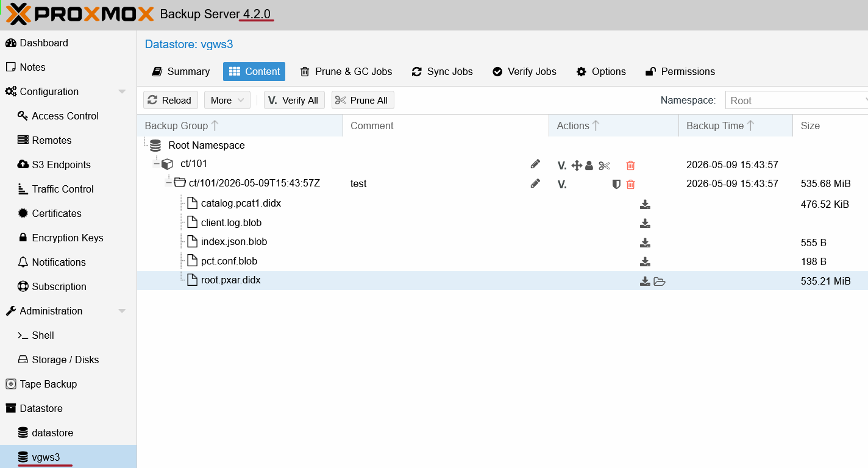868x468 pixels.
Task: Open S3 Endpoints in the sidebar
Action: coord(68,165)
